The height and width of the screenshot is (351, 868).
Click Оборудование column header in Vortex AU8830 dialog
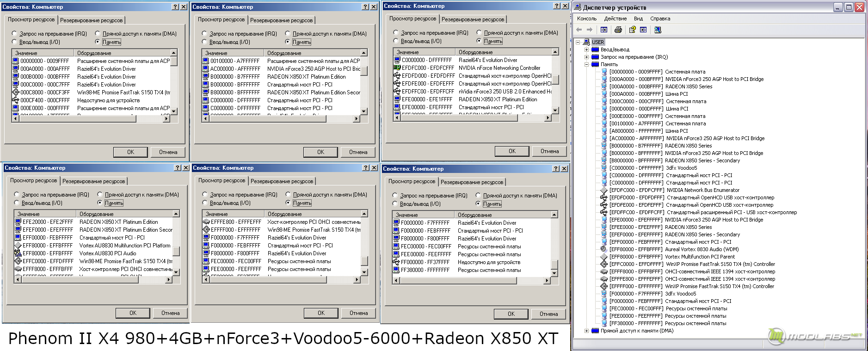pos(124,214)
